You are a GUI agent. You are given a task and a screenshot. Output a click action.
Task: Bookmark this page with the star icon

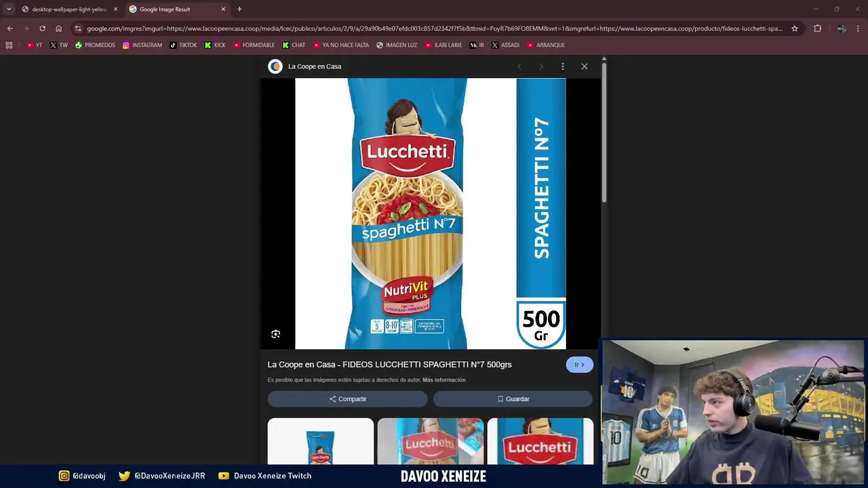coord(795,28)
